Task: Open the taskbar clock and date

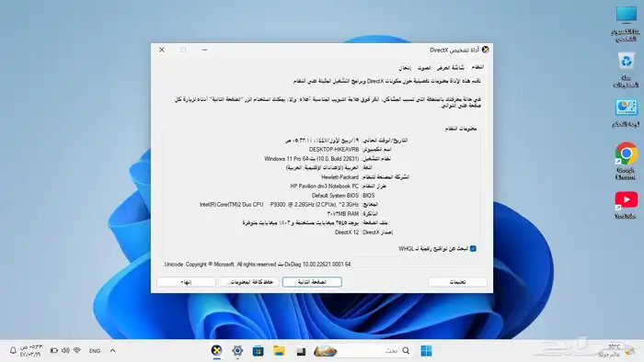Action: pyautogui.click(x=30, y=351)
